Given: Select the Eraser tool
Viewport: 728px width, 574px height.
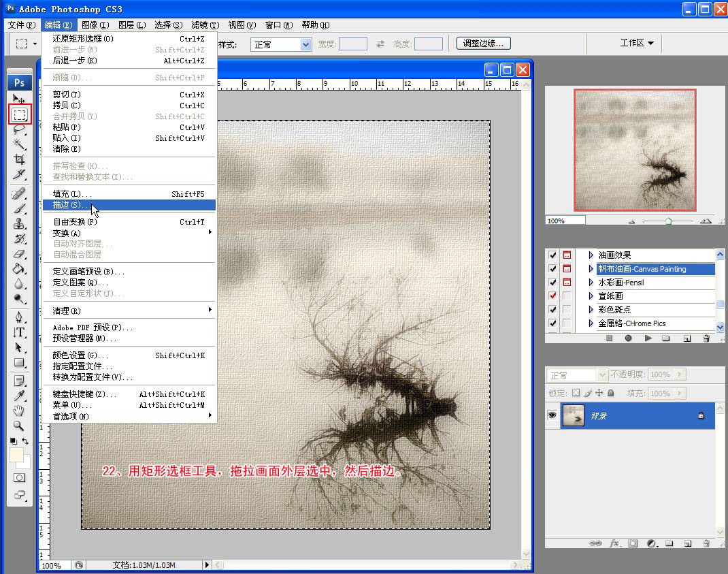Looking at the screenshot, I should pyautogui.click(x=18, y=254).
